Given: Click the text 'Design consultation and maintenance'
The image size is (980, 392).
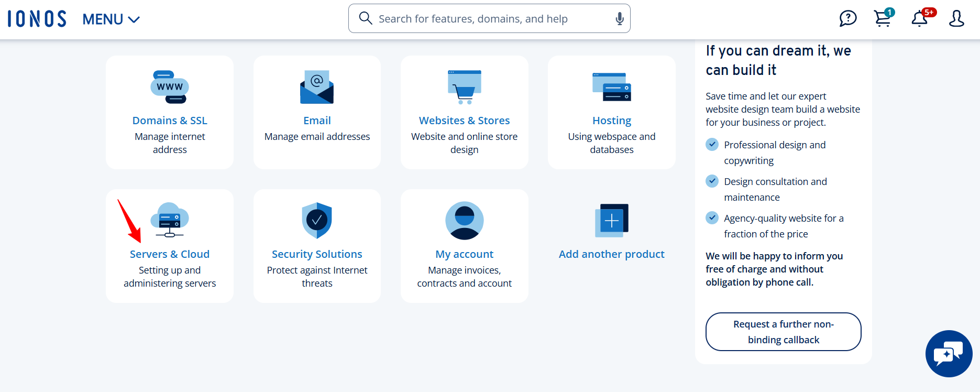Looking at the screenshot, I should 775,189.
